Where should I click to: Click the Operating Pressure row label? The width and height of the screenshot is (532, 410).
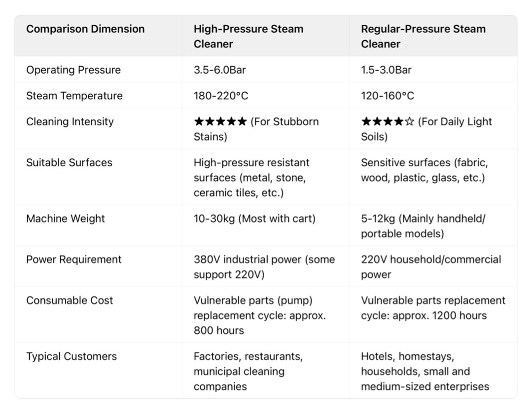(73, 70)
